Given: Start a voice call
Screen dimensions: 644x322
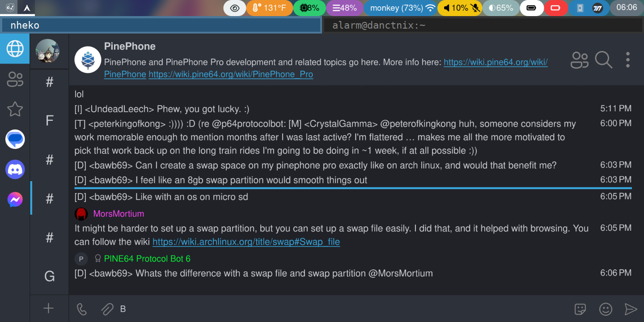Looking at the screenshot, I should point(82,309).
